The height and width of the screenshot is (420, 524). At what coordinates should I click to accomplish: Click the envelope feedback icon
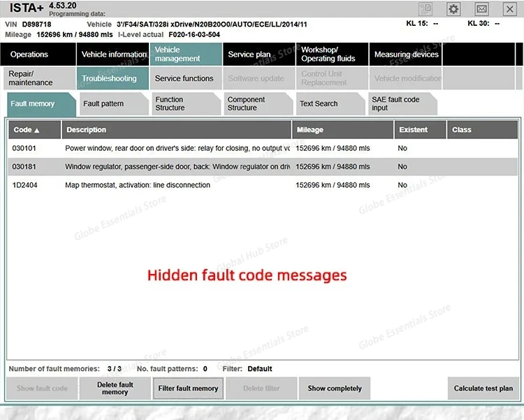481,8
